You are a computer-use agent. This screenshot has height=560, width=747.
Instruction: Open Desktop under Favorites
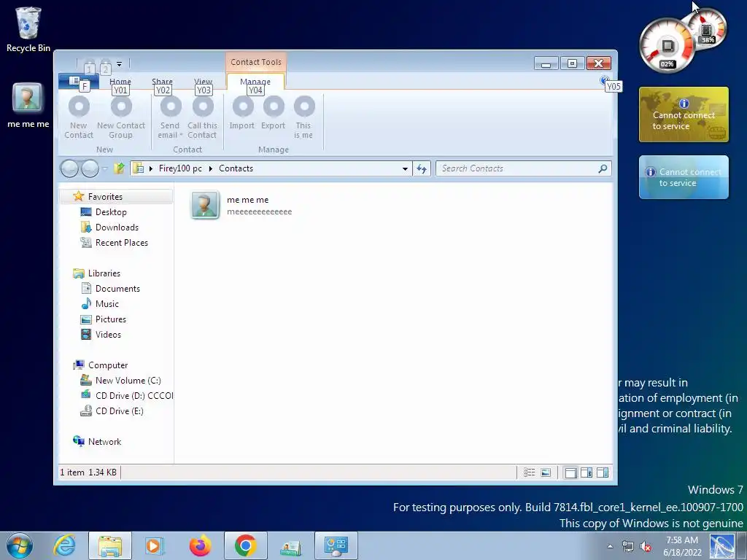(x=111, y=212)
